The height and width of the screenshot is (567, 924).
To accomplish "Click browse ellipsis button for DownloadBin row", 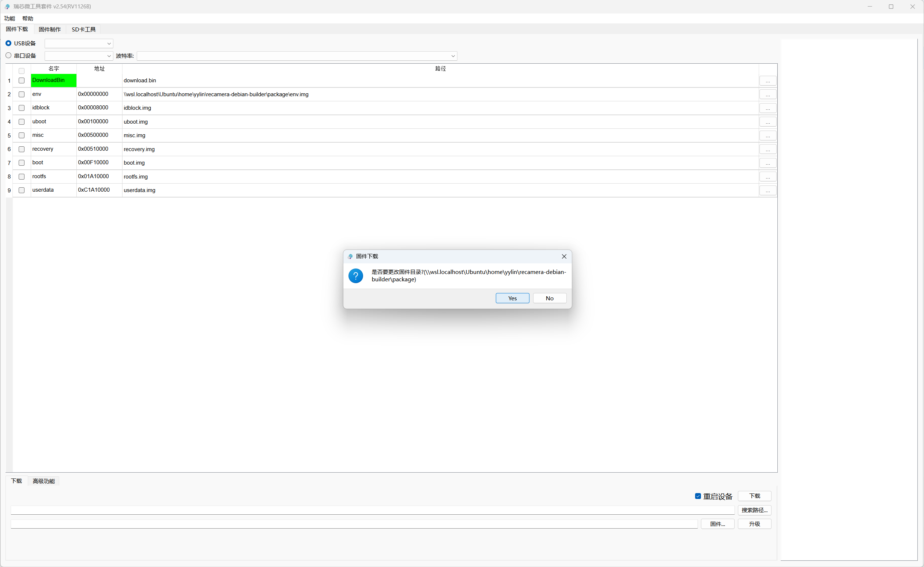I will coord(768,81).
